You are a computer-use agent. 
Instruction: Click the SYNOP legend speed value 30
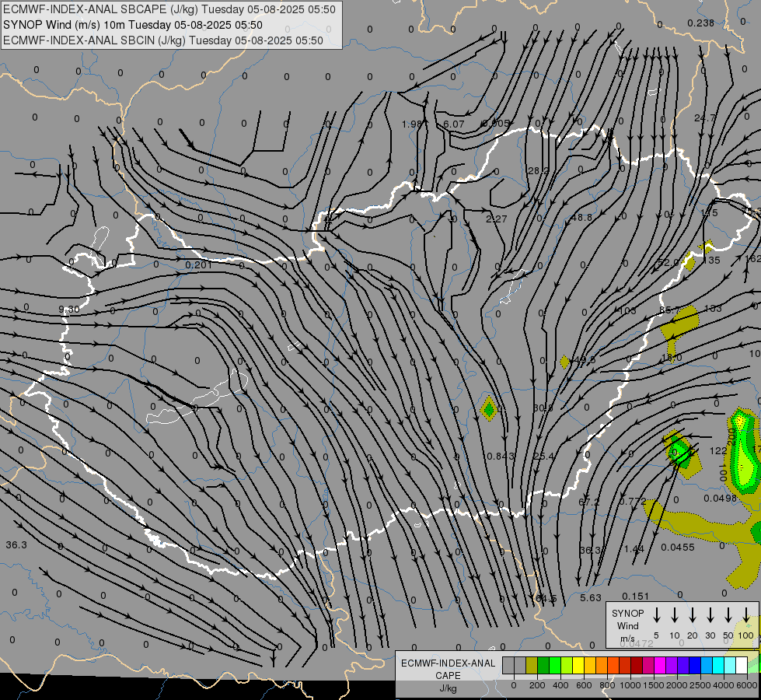710,635
